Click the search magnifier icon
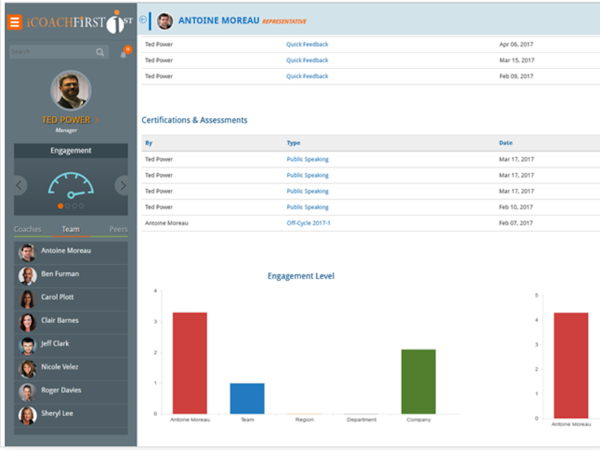The height and width of the screenshot is (450, 600). (100, 52)
